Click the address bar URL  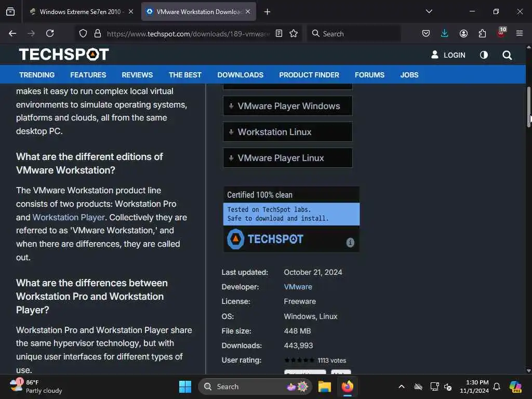188,34
